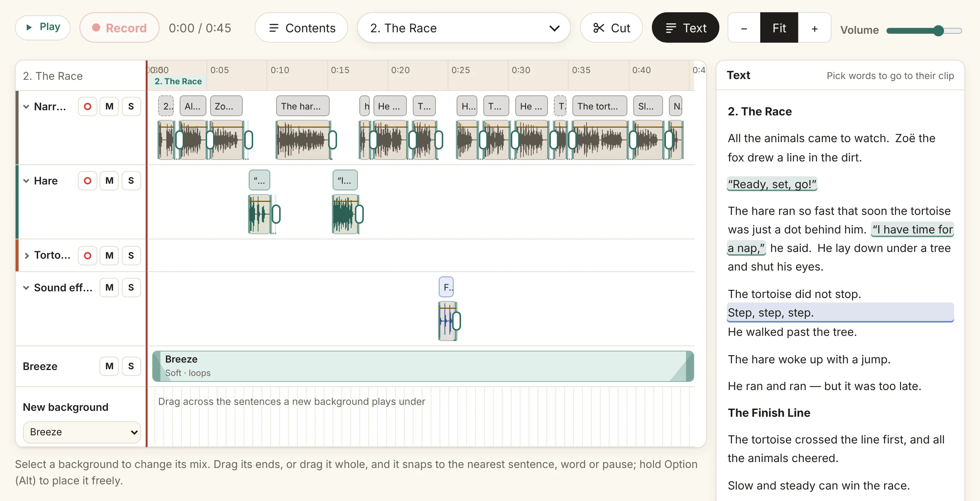Solo the Hare track
The image size is (980, 501).
tap(131, 181)
